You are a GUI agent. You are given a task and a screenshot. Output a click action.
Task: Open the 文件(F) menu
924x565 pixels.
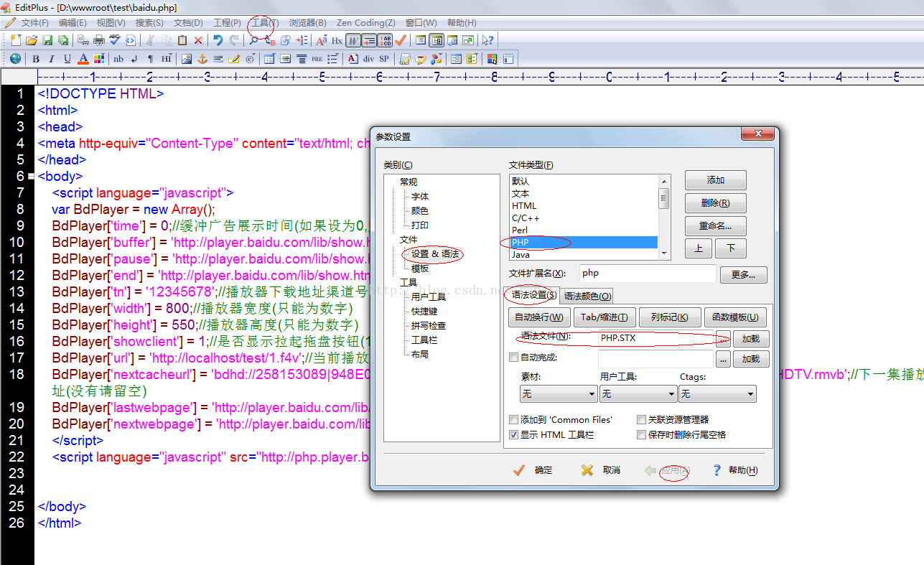[34, 23]
